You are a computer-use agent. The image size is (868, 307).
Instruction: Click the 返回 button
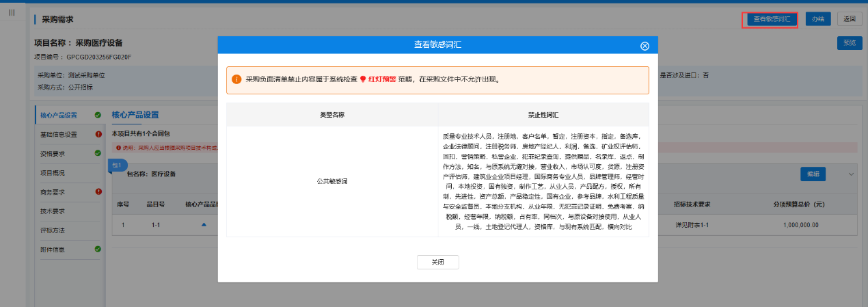point(850,19)
